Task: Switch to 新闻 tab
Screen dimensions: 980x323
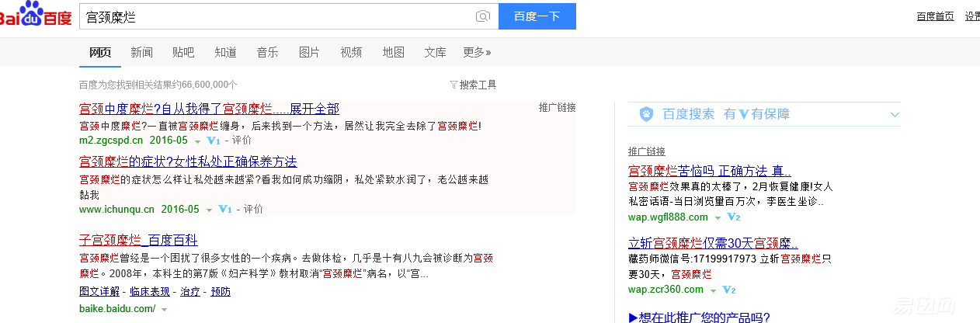Action: 141,52
